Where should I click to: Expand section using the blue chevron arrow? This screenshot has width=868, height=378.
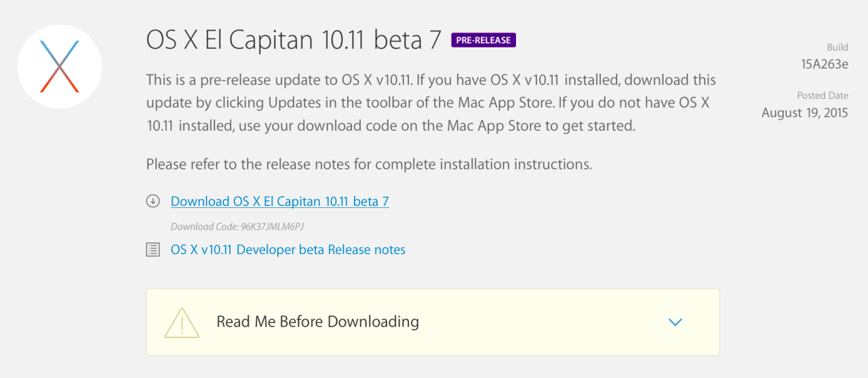pyautogui.click(x=675, y=322)
